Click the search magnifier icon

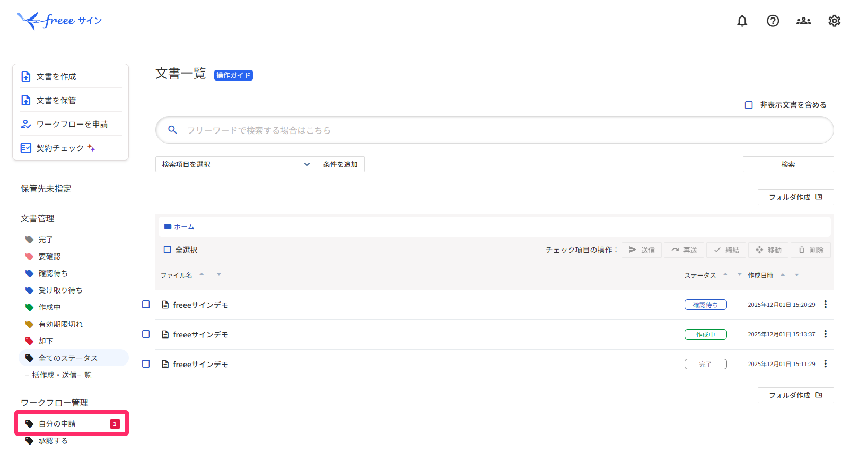(x=172, y=130)
